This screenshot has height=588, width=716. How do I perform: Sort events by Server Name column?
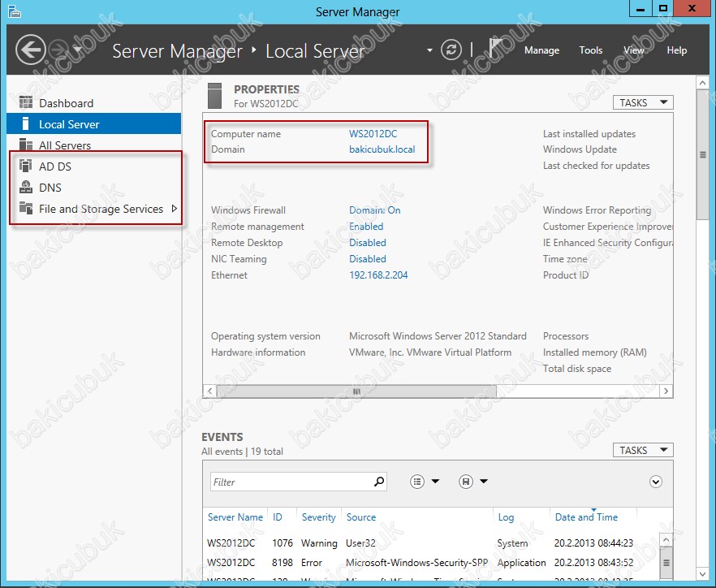[235, 517]
